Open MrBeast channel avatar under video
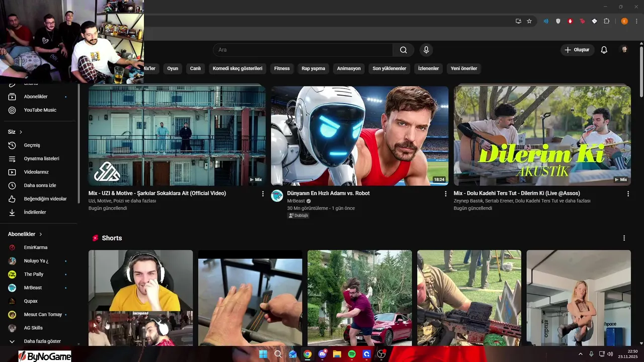 point(277,196)
